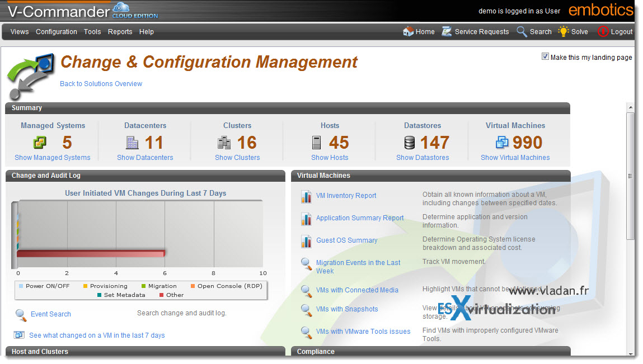This screenshot has height=364, width=643.
Task: Click the Hosts count 45
Action: (x=339, y=143)
